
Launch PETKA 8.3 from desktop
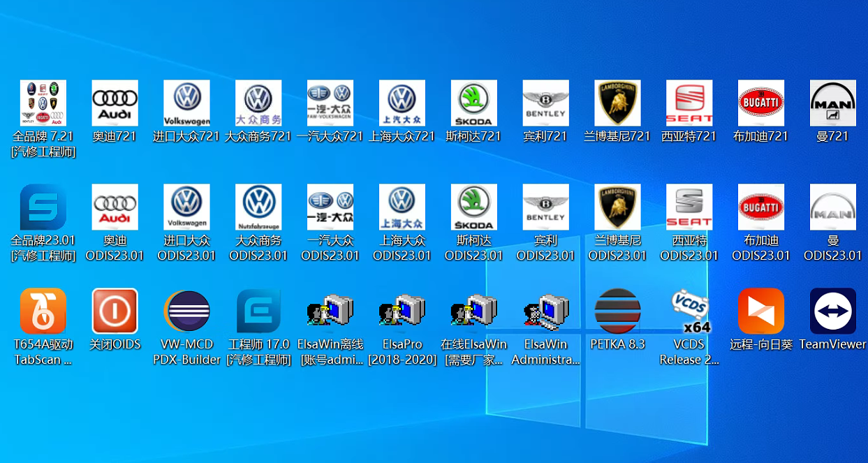(617, 311)
